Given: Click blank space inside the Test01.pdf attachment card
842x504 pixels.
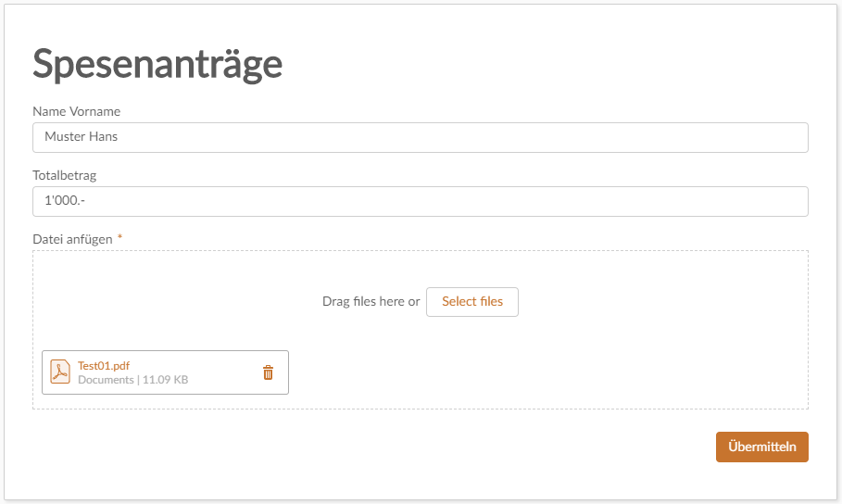Looking at the screenshot, I should [x=227, y=372].
